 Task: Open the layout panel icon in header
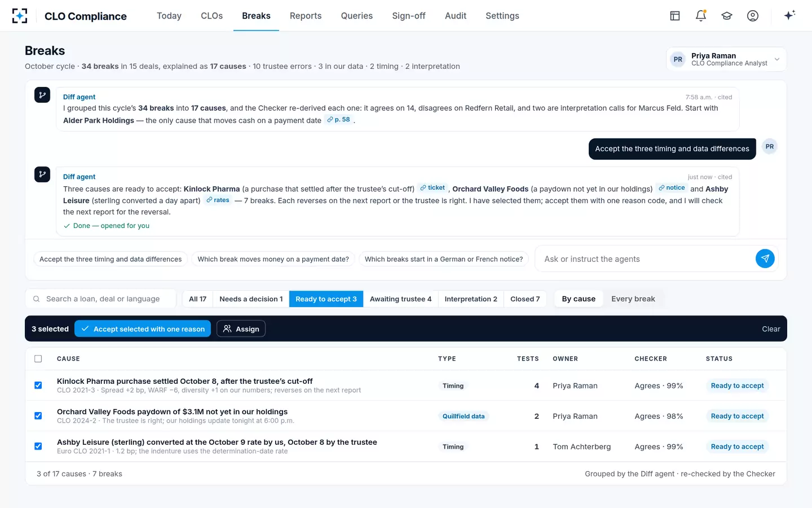click(x=675, y=16)
